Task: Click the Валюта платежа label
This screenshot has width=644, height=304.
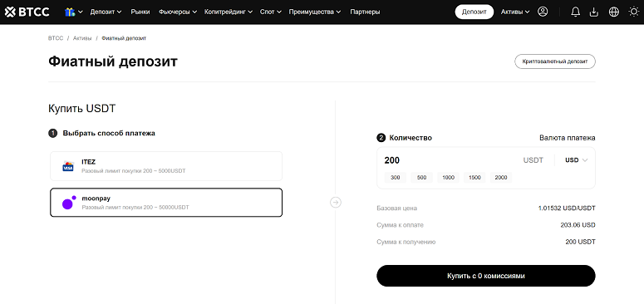Action: click(568, 138)
